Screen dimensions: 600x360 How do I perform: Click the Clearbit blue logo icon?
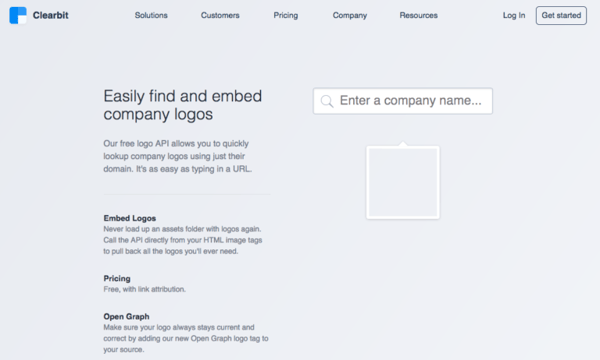click(x=18, y=15)
